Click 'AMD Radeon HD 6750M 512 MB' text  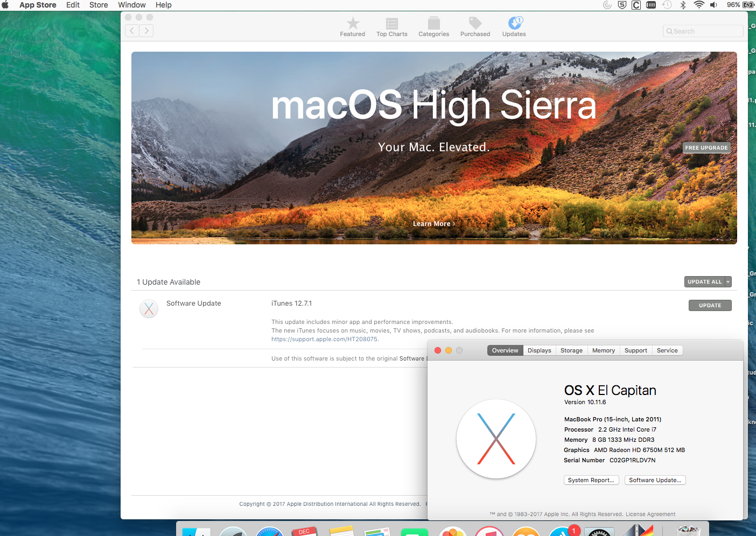click(x=639, y=450)
